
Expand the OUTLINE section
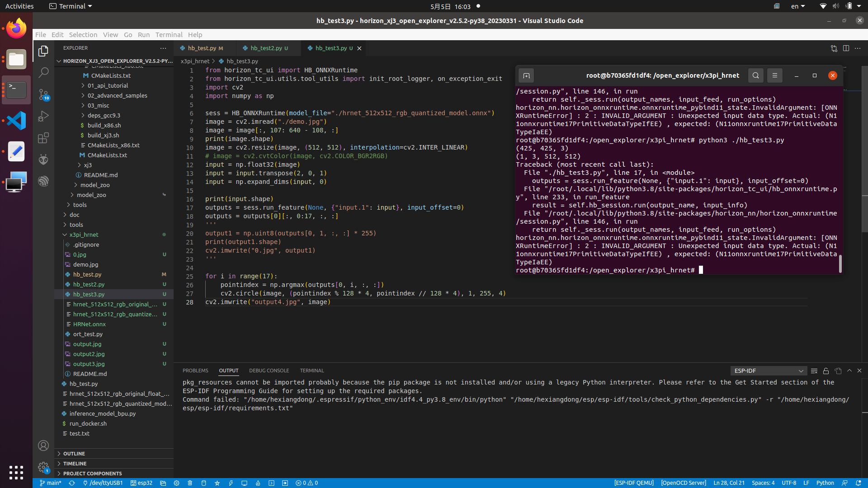click(x=74, y=454)
